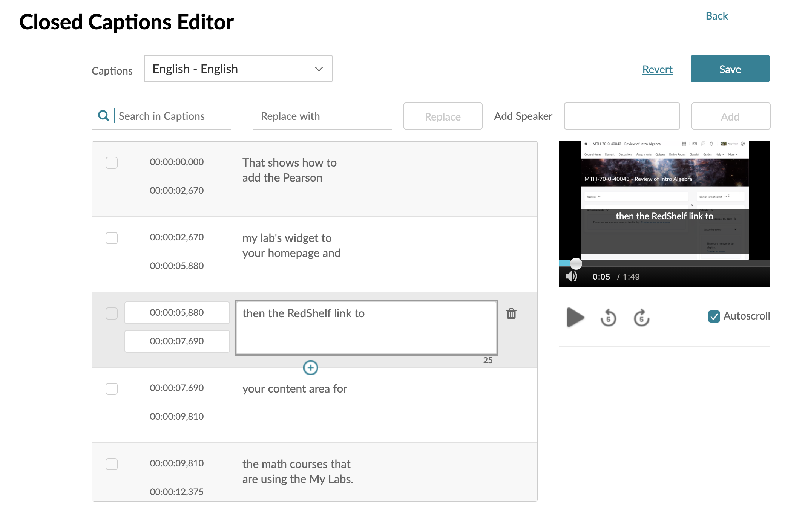Mute the video with speaker icon

[x=572, y=277]
